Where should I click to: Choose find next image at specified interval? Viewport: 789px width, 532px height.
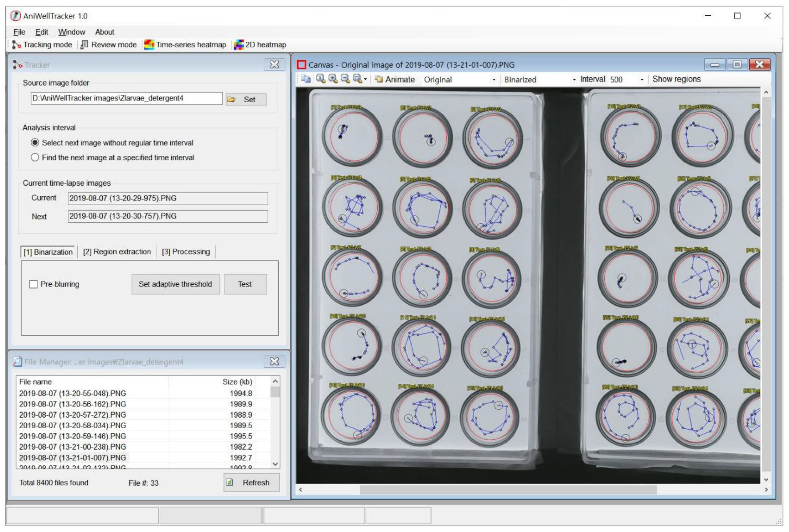[x=35, y=157]
